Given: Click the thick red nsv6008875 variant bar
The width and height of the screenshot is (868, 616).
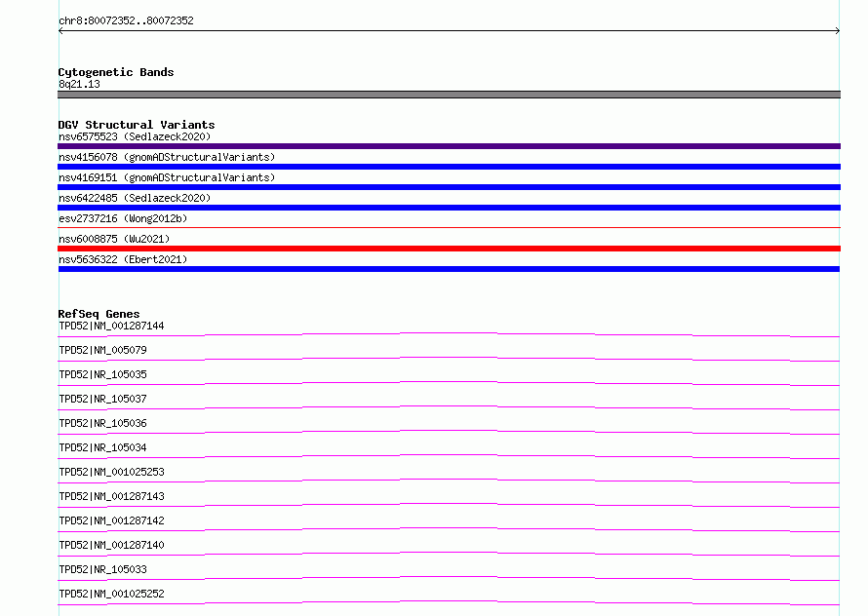Looking at the screenshot, I should (449, 249).
